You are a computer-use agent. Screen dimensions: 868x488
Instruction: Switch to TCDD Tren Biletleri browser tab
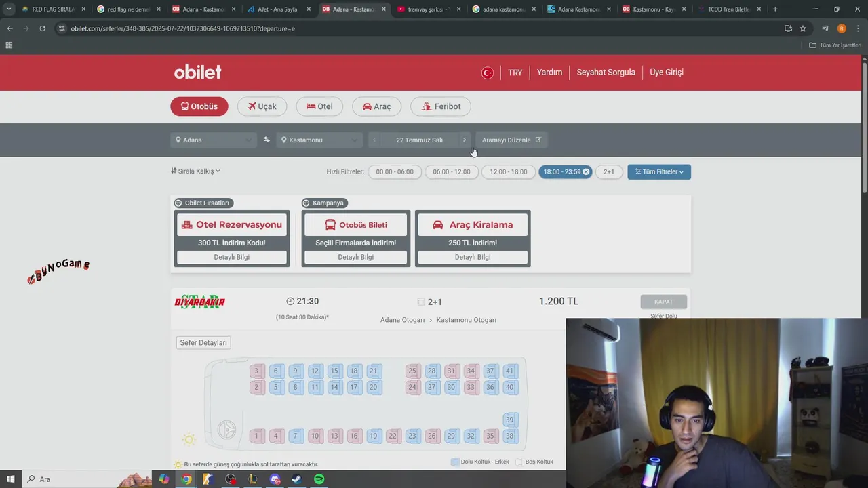(x=729, y=9)
